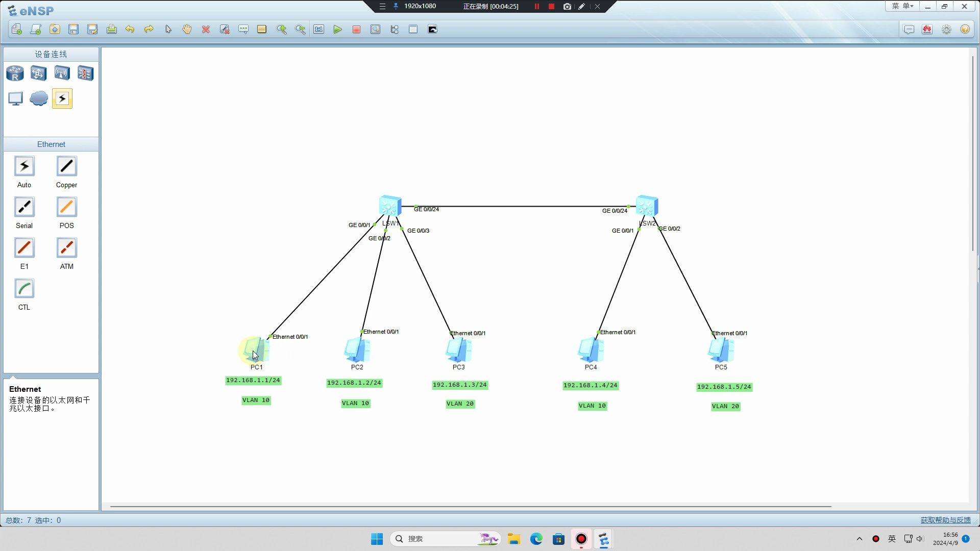
Task: Select the CTL cable type
Action: click(24, 289)
